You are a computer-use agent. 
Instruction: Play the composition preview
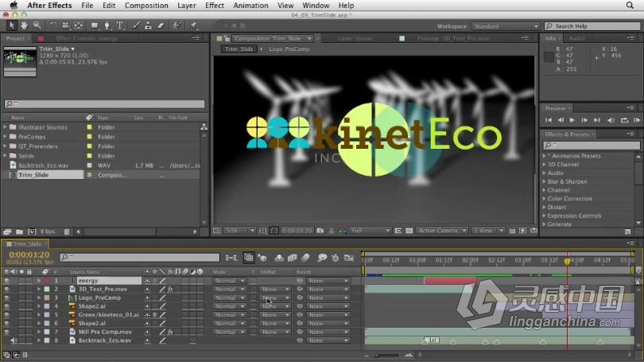[x=572, y=120]
